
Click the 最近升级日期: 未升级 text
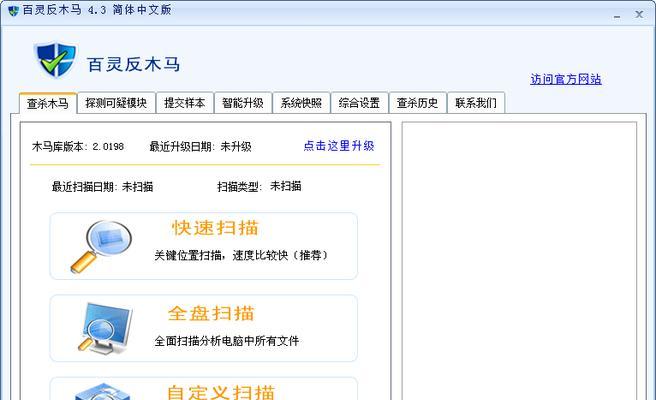click(200, 146)
